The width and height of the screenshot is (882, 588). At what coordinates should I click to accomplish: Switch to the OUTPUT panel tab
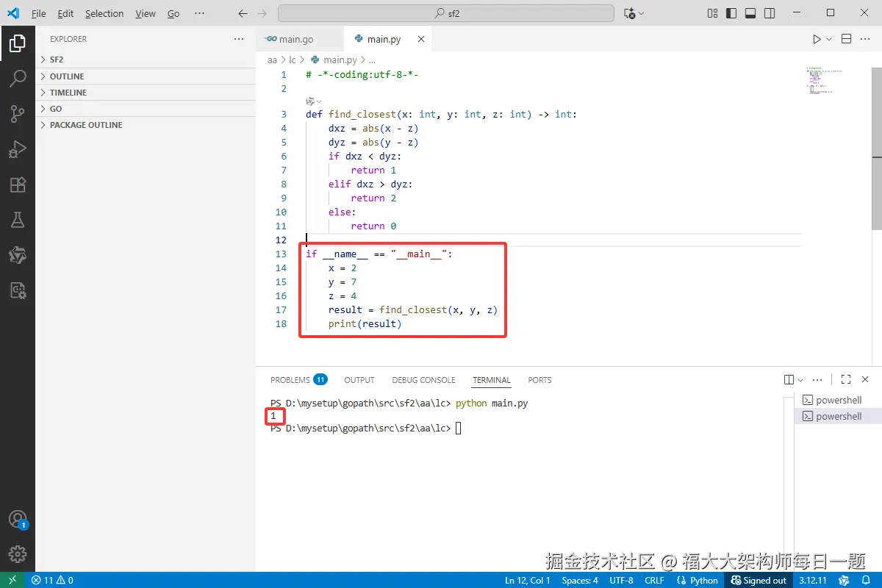coord(359,380)
